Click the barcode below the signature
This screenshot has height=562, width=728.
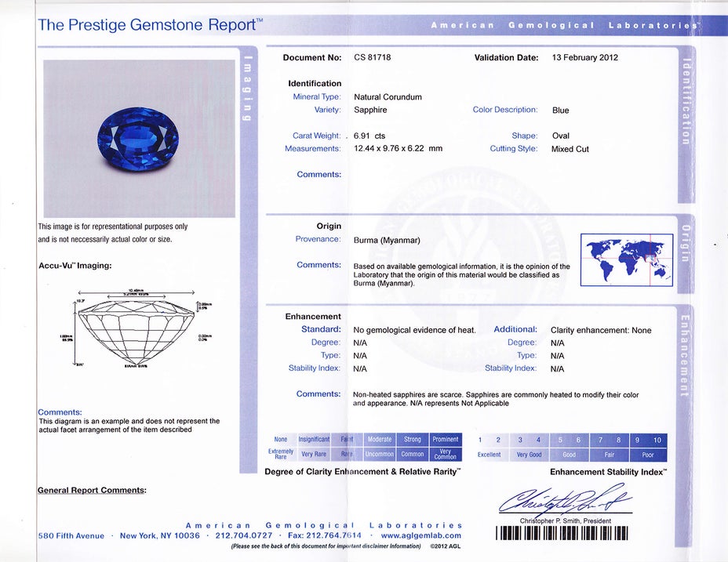point(562,534)
